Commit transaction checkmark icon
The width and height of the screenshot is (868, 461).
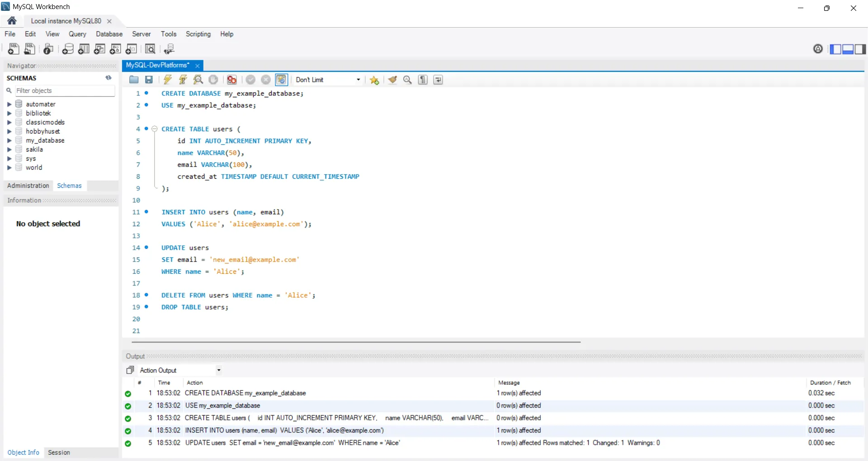click(250, 80)
